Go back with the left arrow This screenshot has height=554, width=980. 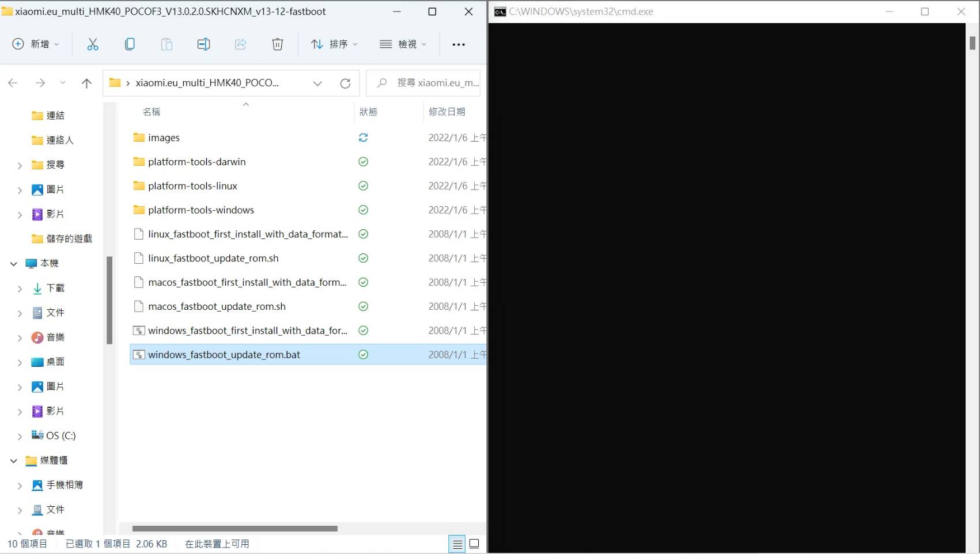pos(13,83)
